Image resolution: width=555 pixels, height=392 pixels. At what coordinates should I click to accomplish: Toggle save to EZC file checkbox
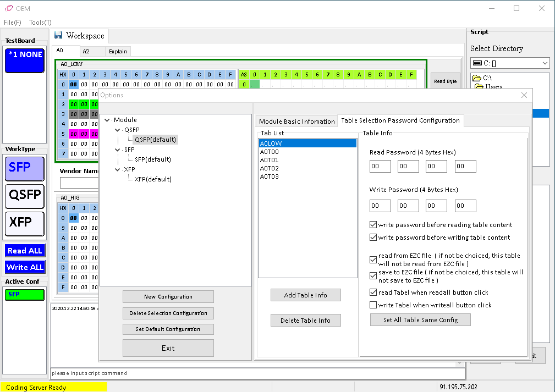pyautogui.click(x=373, y=275)
